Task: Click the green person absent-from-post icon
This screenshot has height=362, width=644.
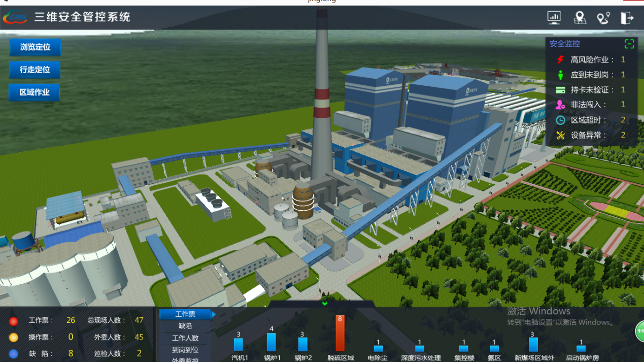Action: click(x=560, y=75)
